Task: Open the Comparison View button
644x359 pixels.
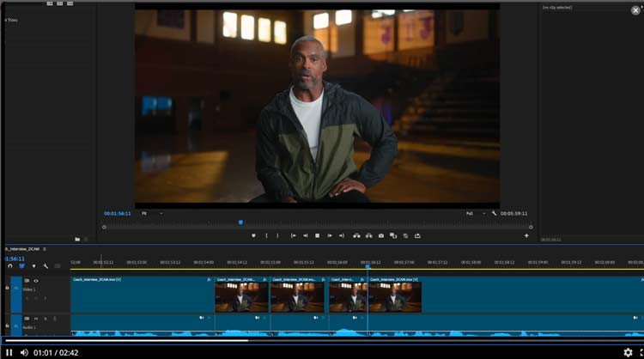Action: [x=393, y=236]
